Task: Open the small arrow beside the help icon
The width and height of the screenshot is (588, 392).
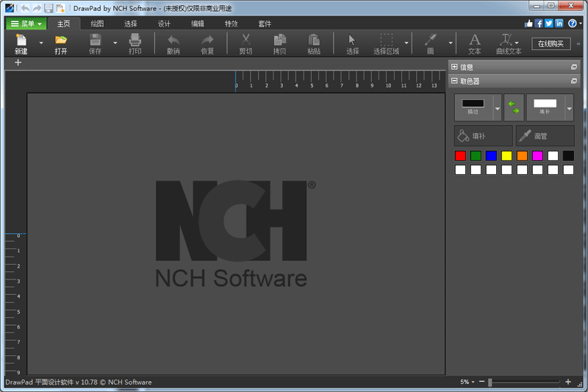Action: click(x=581, y=24)
